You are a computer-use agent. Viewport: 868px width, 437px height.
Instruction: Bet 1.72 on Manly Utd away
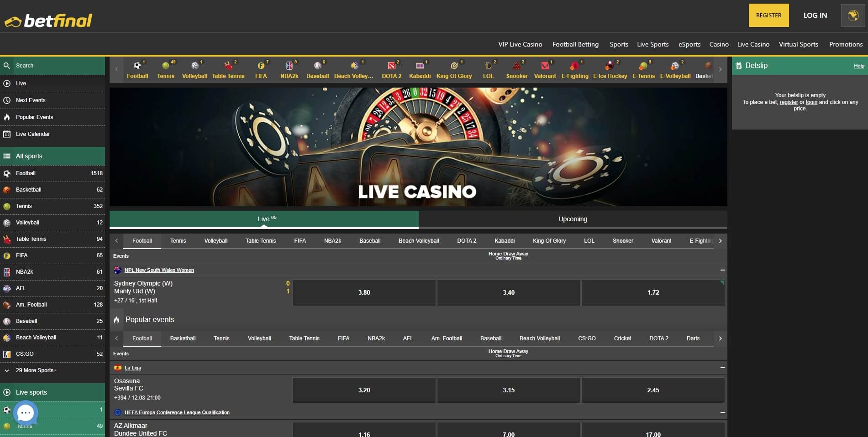point(653,292)
